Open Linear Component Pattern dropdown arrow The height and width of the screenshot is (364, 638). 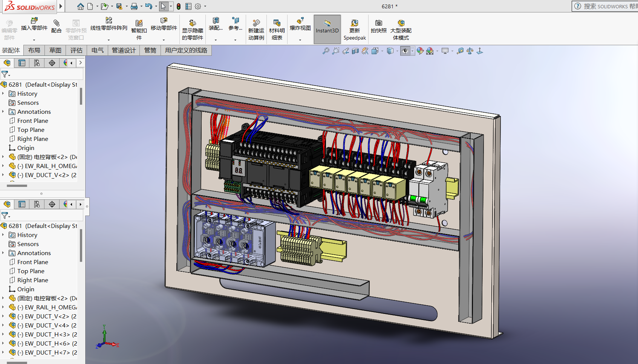(x=109, y=40)
